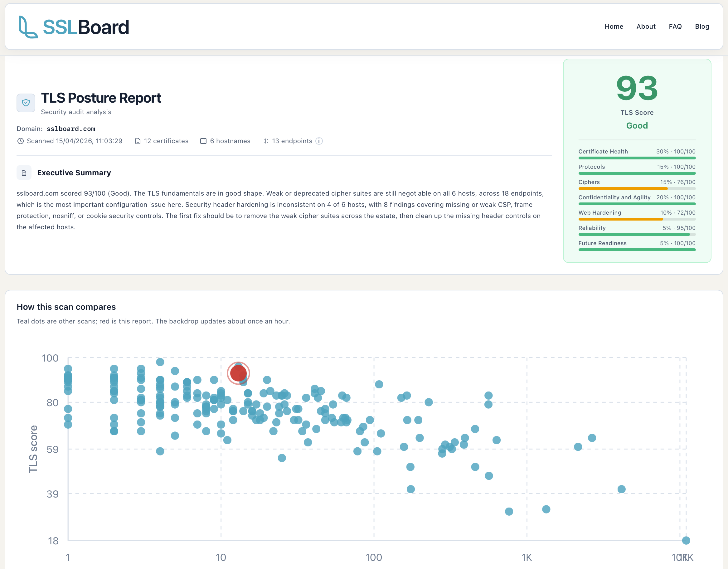Open the About navigation link
This screenshot has height=569, width=728.
pos(646,26)
